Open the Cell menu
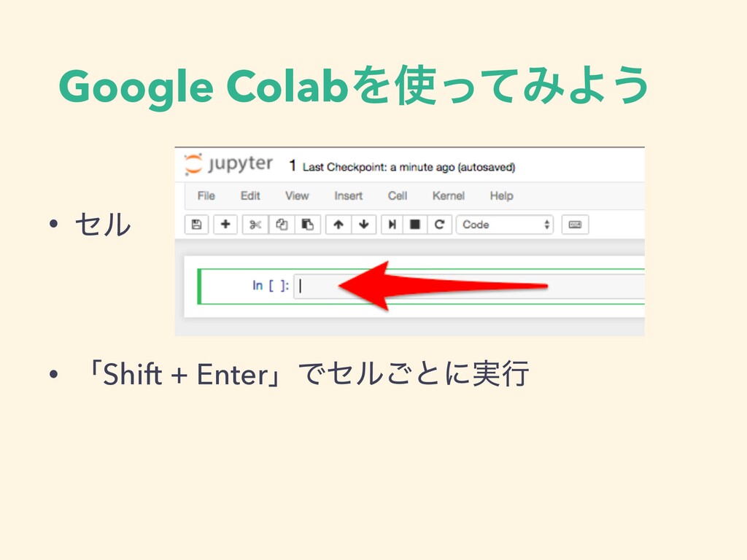747x560 pixels. (x=398, y=195)
